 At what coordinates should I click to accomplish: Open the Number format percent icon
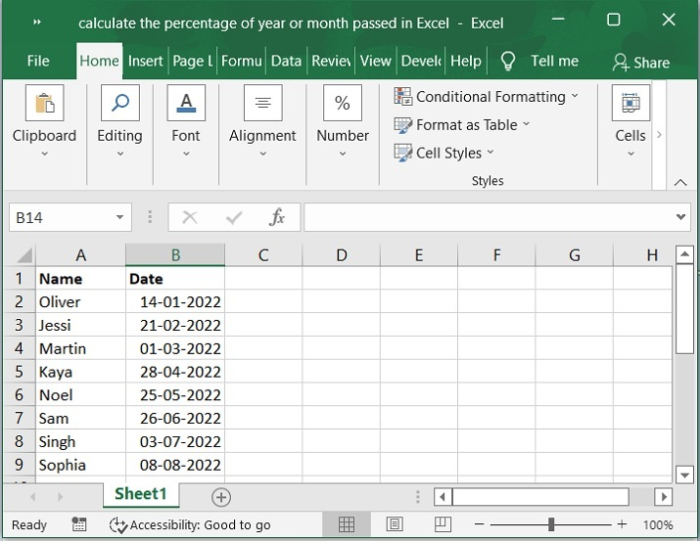click(342, 103)
